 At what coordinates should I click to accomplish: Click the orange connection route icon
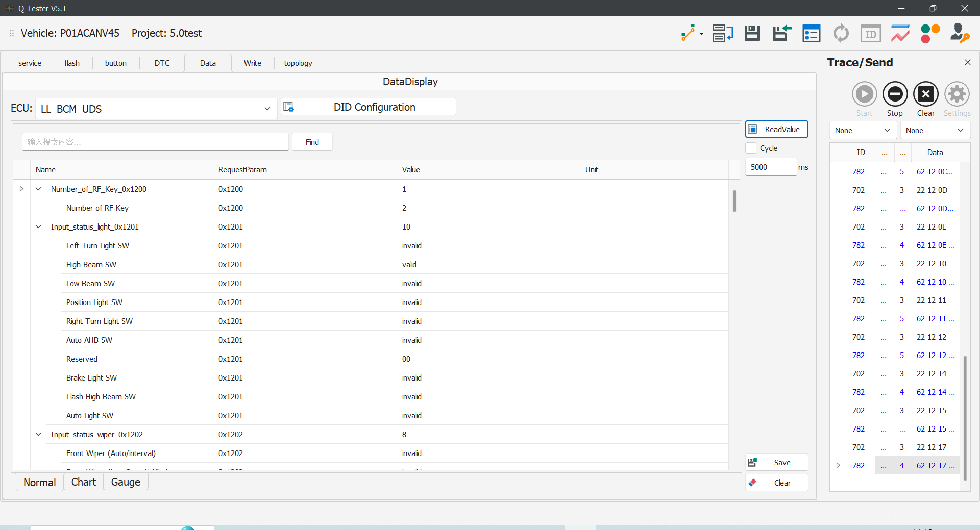tap(688, 34)
